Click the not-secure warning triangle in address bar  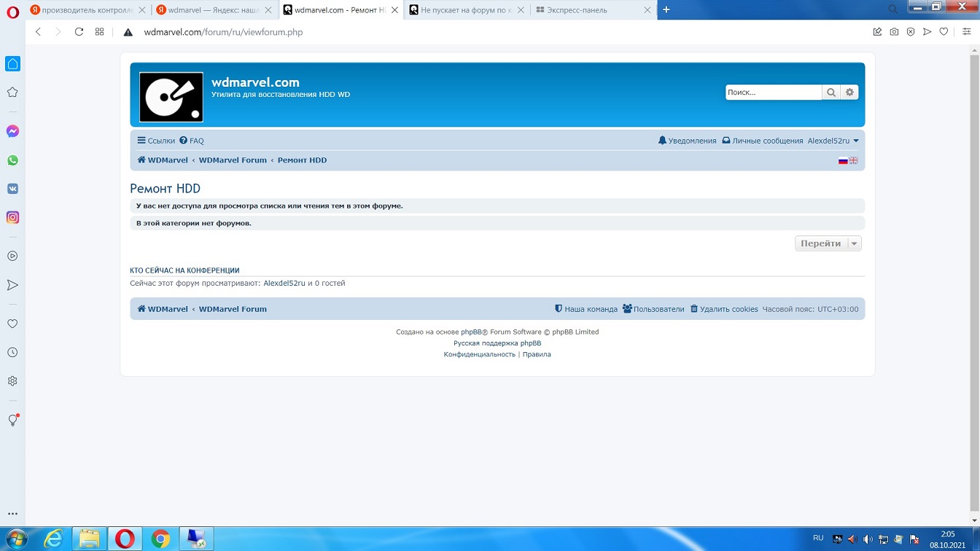point(128,32)
